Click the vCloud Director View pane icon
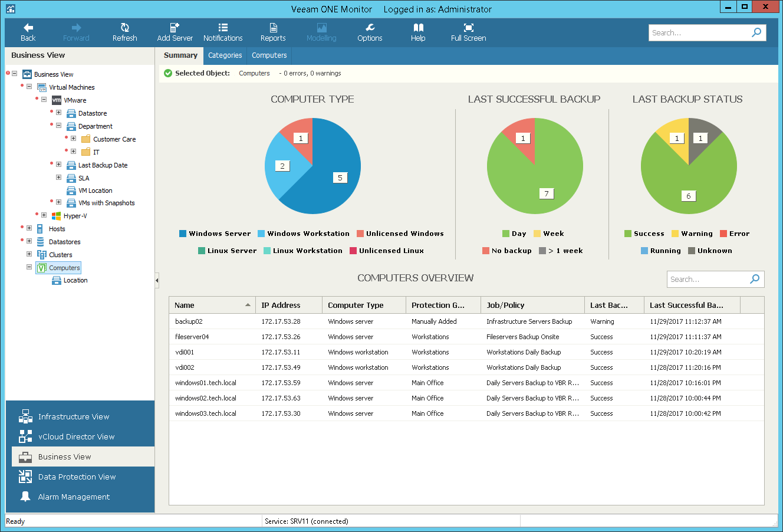The height and width of the screenshot is (532, 783). pos(25,436)
